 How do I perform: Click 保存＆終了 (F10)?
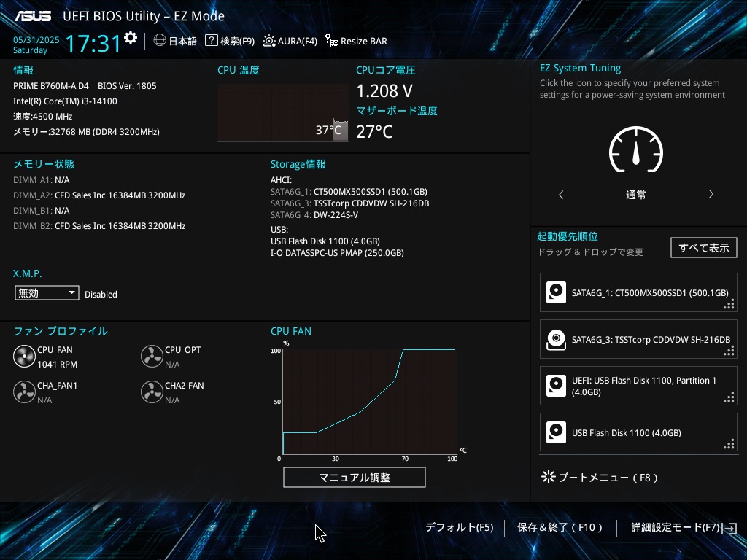tap(560, 527)
